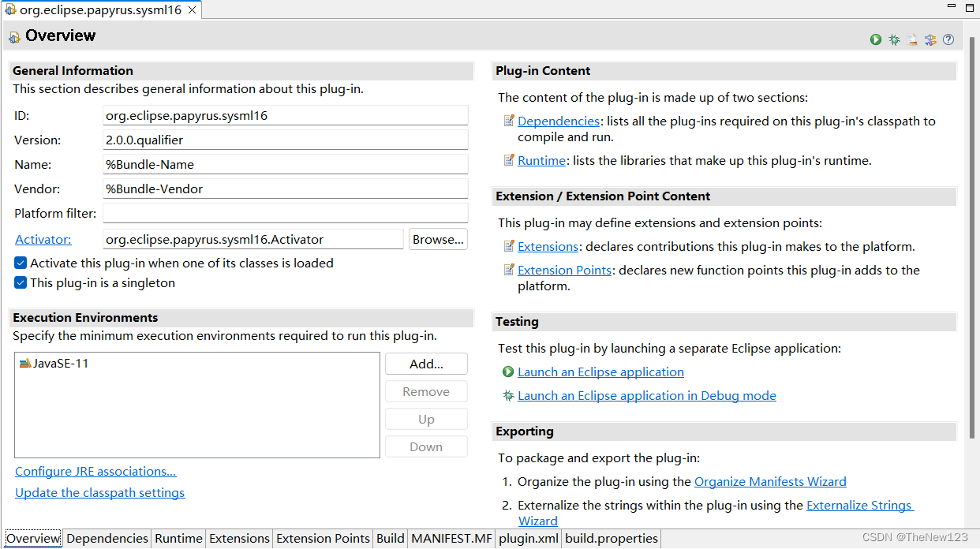Click the debug bug icon in the Overview toolbar
Viewport: 980px width, 549px height.
coord(894,39)
